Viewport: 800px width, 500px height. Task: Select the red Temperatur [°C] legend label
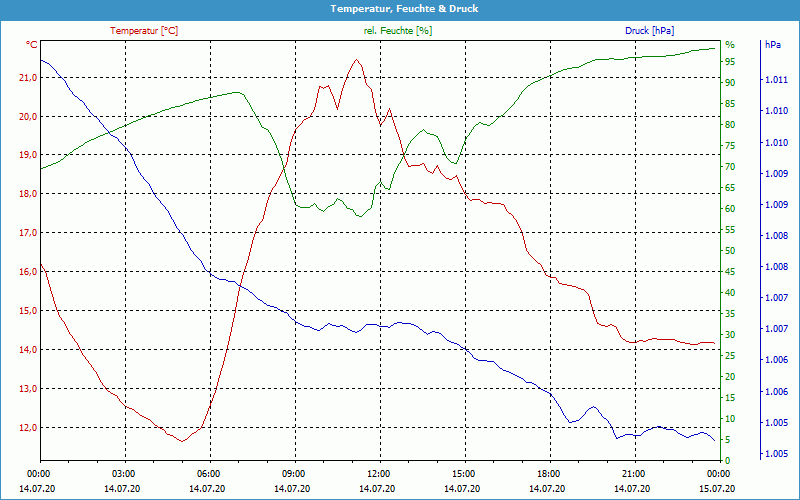click(144, 31)
